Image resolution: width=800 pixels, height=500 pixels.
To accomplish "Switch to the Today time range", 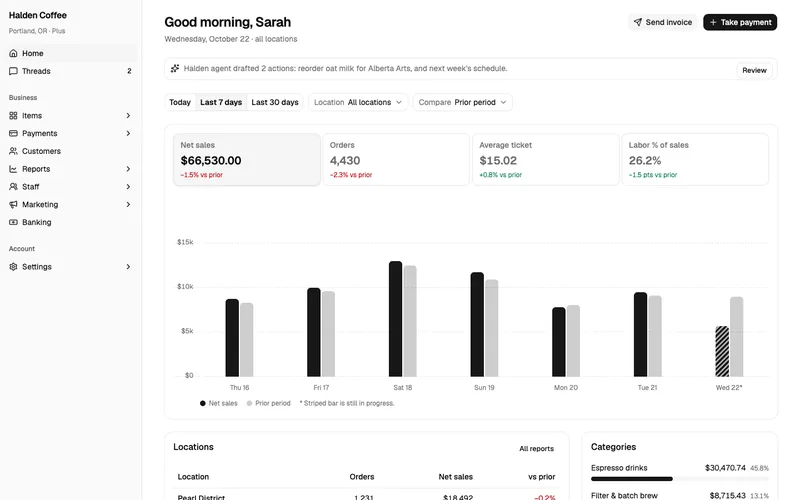I will 180,102.
